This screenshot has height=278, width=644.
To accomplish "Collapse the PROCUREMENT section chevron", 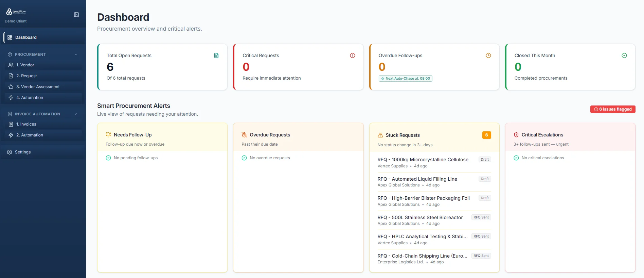I will tap(76, 54).
